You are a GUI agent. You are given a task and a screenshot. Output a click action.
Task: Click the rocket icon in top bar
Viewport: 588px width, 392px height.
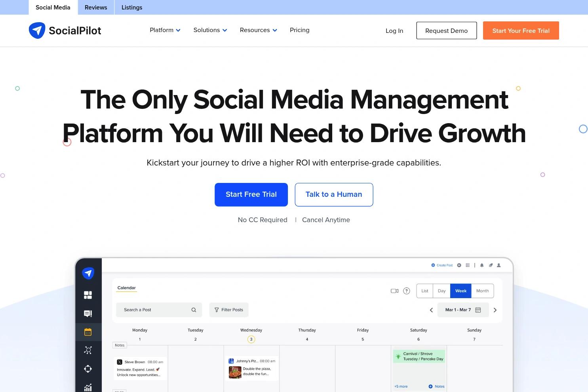tap(491, 265)
